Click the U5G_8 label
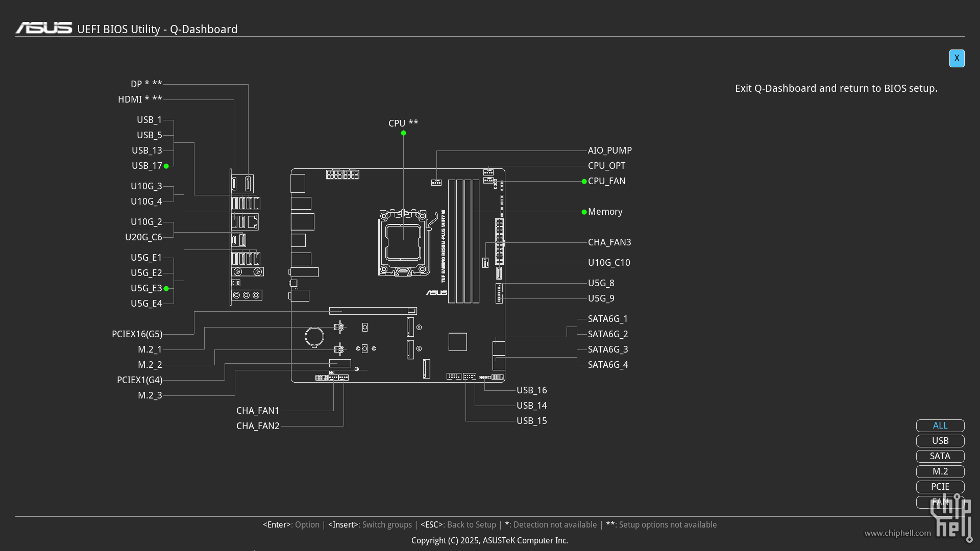The height and width of the screenshot is (551, 980). point(601,283)
